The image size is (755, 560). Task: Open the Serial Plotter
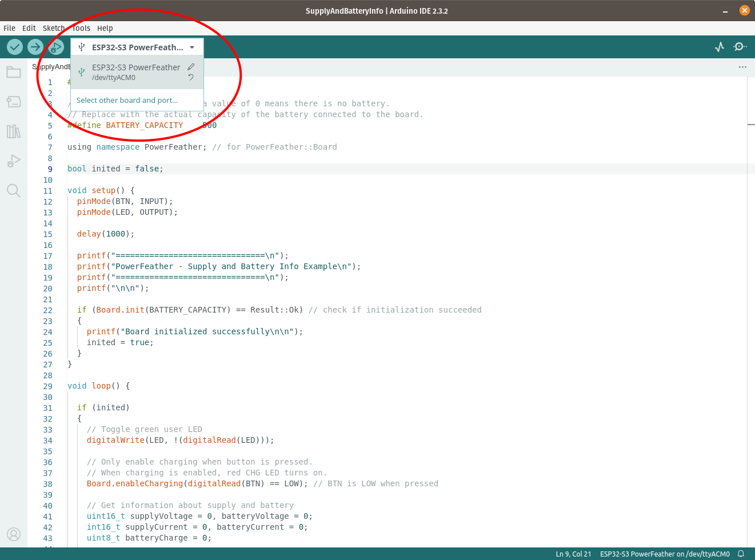pyautogui.click(x=720, y=47)
